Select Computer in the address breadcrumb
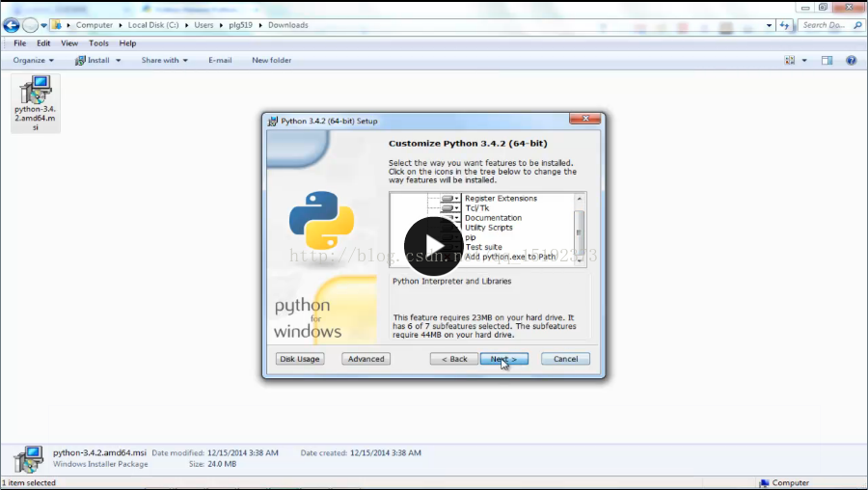Screen dimensions: 868x490 (x=95, y=25)
